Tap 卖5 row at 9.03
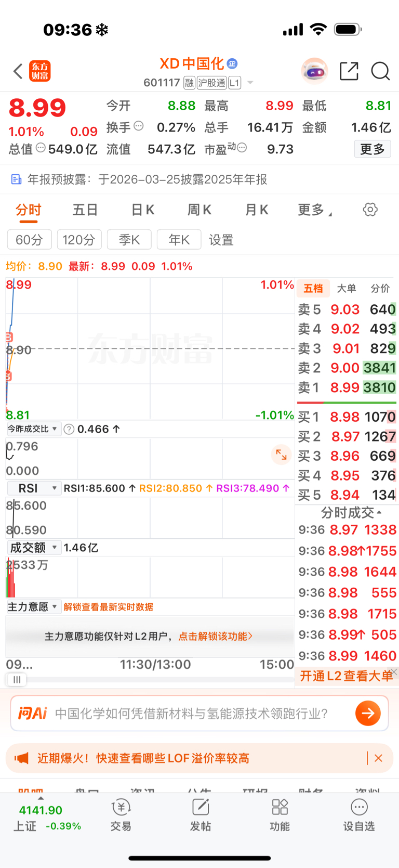This screenshot has height=868, width=399. (347, 309)
